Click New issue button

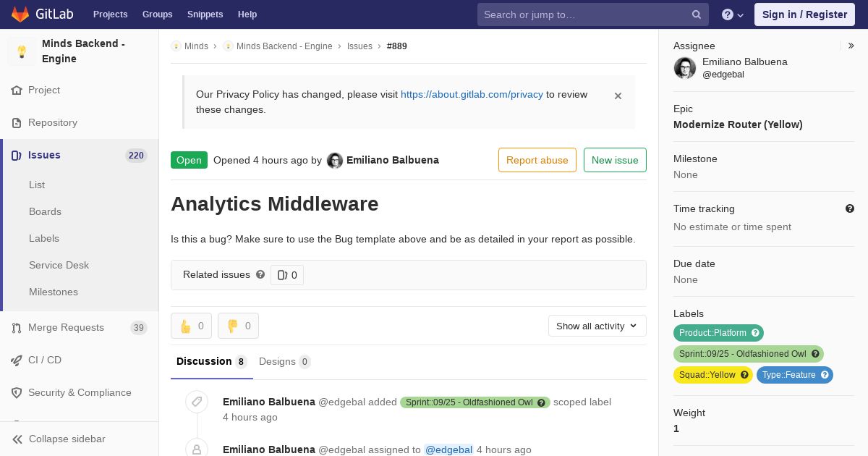click(x=615, y=160)
